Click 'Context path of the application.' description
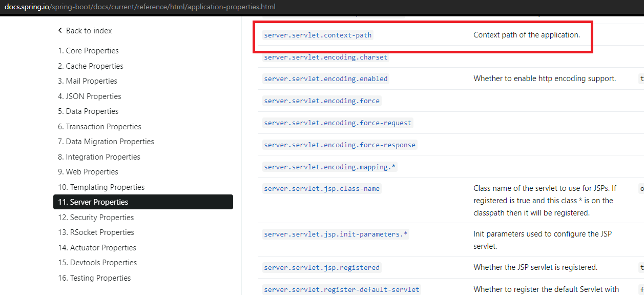This screenshot has height=295, width=644. [527, 35]
